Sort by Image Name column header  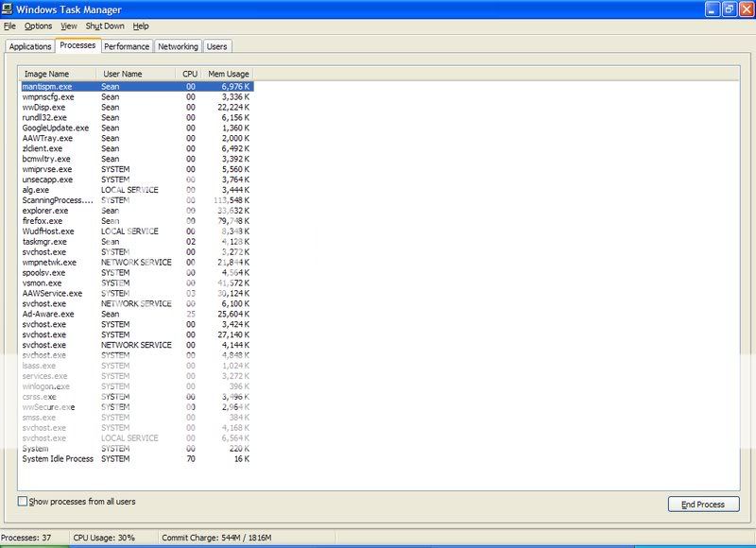[59, 74]
